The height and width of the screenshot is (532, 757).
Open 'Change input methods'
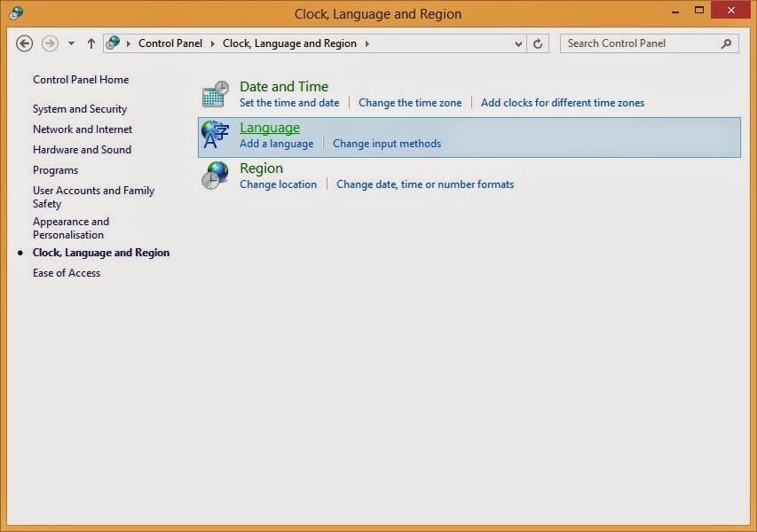tap(387, 143)
